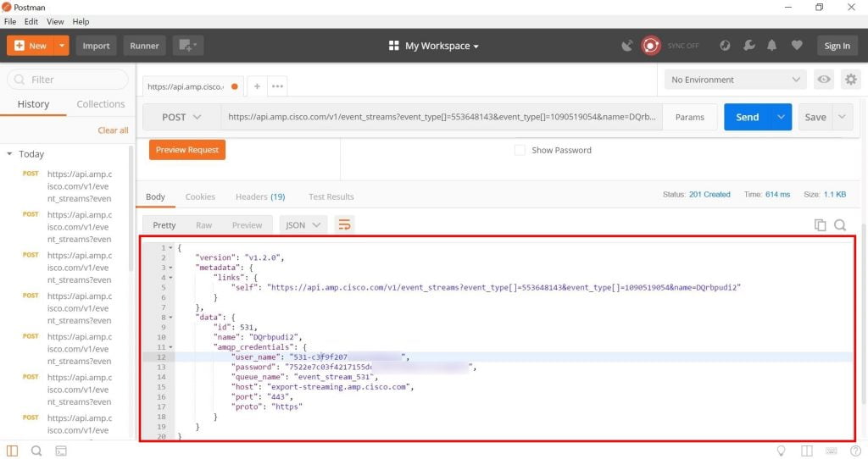The image size is (868, 459).
Task: Switch to the History tab
Action: click(x=33, y=104)
